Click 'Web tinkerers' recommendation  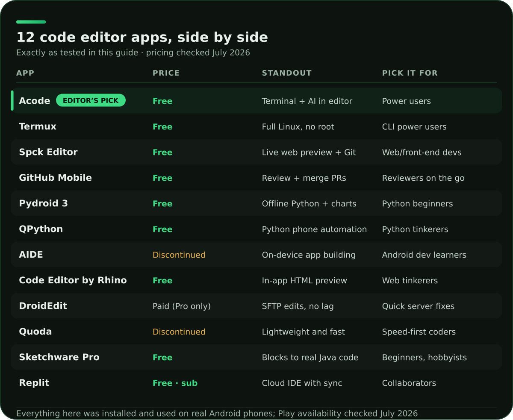(x=410, y=281)
